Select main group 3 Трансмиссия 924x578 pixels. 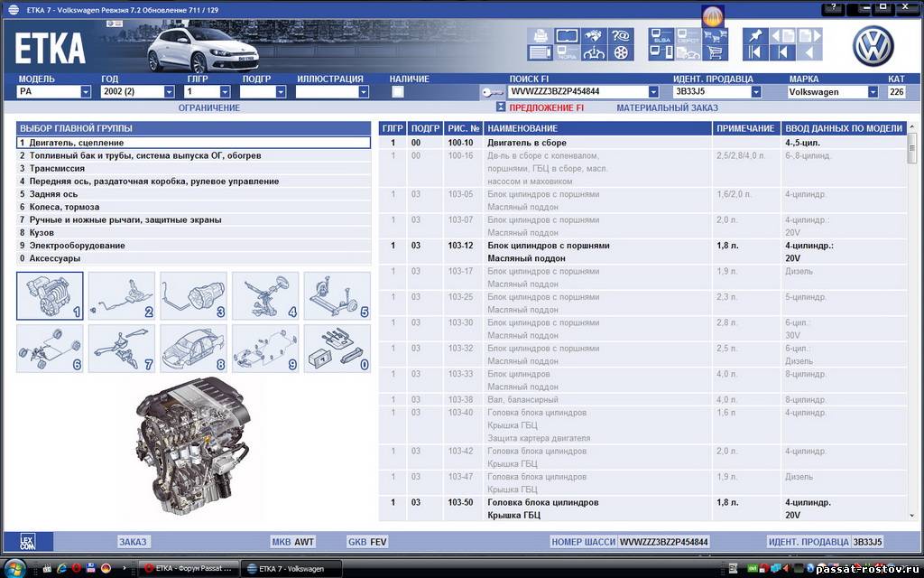click(x=194, y=169)
